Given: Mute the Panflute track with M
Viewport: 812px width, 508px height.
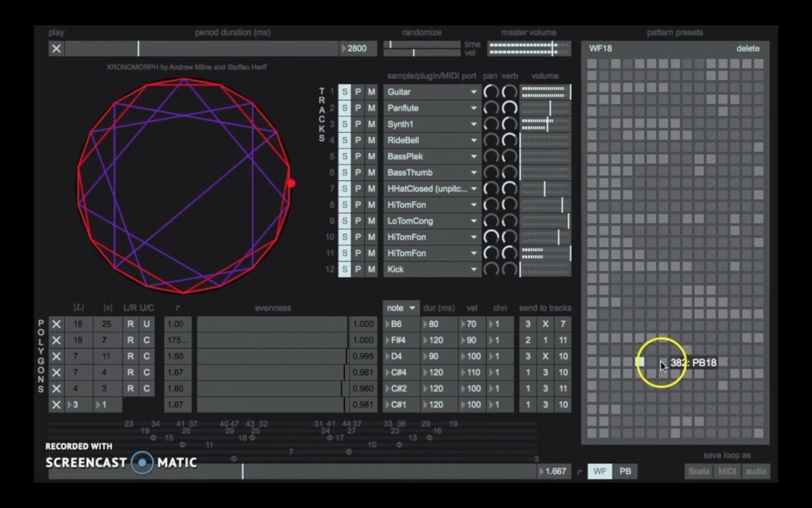Looking at the screenshot, I should coord(371,108).
